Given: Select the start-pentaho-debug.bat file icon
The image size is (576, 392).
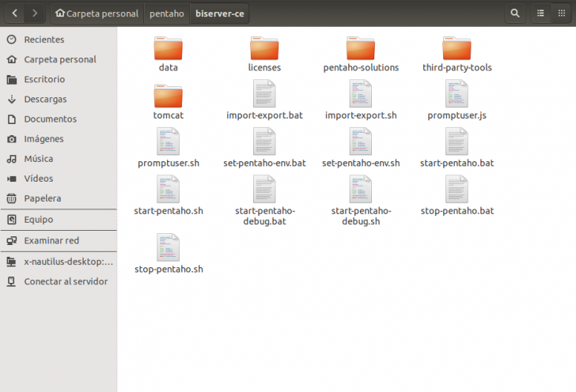Looking at the screenshot, I should (x=264, y=190).
